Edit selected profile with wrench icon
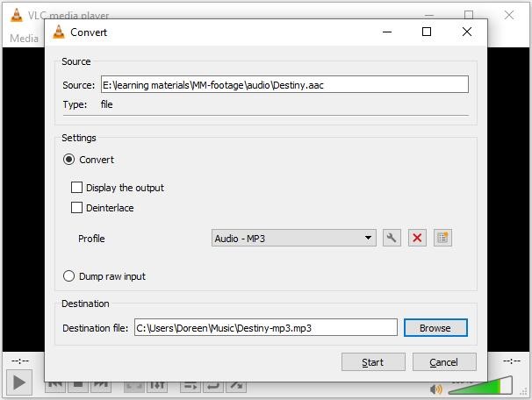The height and width of the screenshot is (400, 532). [392, 238]
